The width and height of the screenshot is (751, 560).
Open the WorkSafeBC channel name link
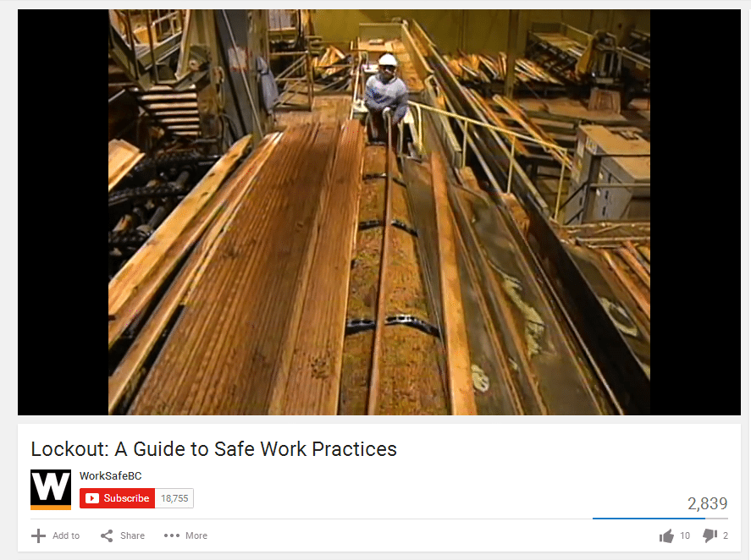click(111, 475)
